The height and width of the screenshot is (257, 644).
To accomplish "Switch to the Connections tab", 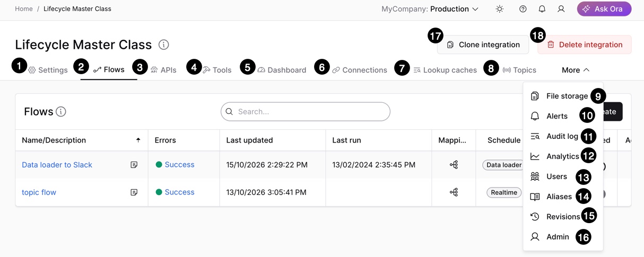I will (x=359, y=70).
